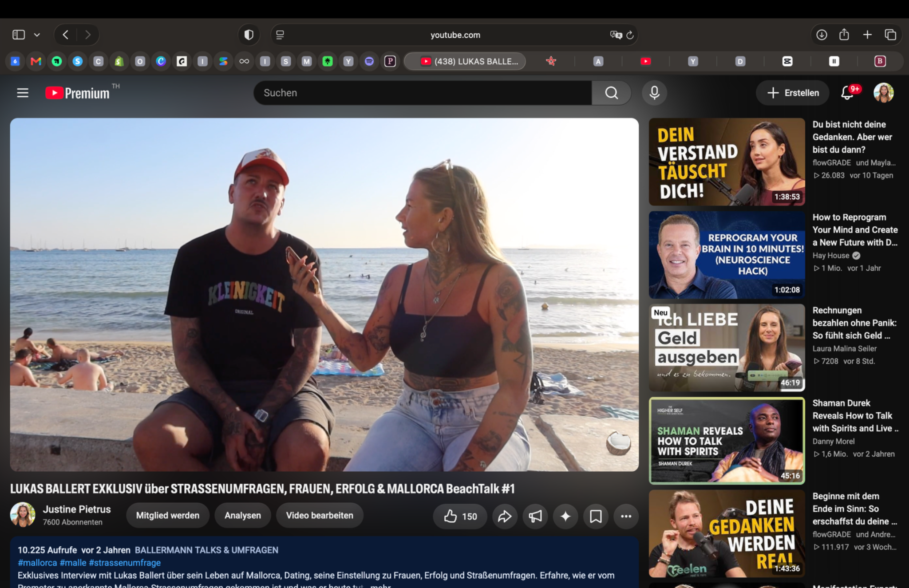
Task: Click the main video player
Action: (324, 294)
